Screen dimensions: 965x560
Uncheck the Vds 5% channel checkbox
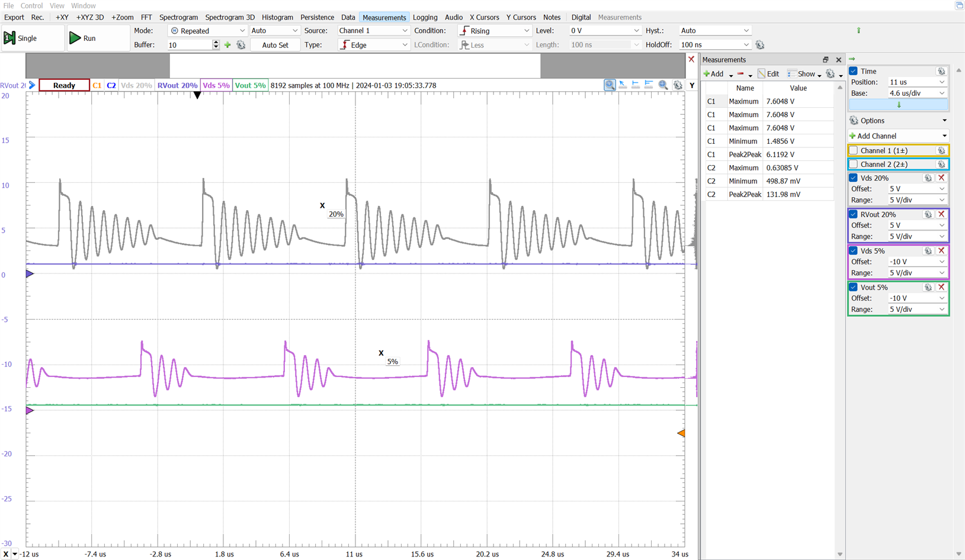854,251
